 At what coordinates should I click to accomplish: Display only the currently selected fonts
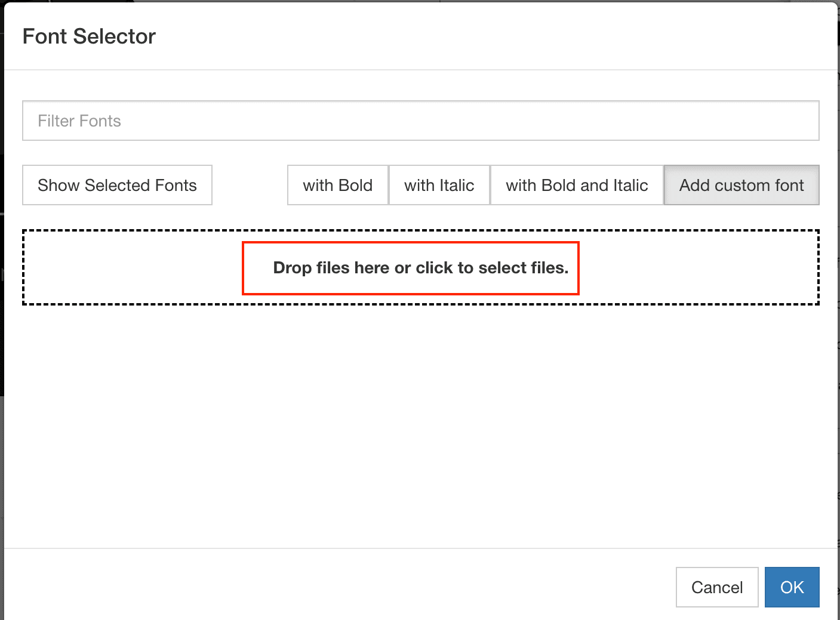coord(117,185)
